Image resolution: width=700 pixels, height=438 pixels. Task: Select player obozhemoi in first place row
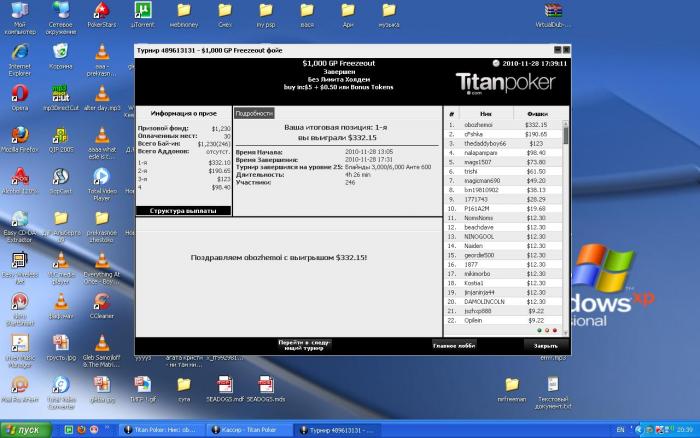click(x=503, y=125)
